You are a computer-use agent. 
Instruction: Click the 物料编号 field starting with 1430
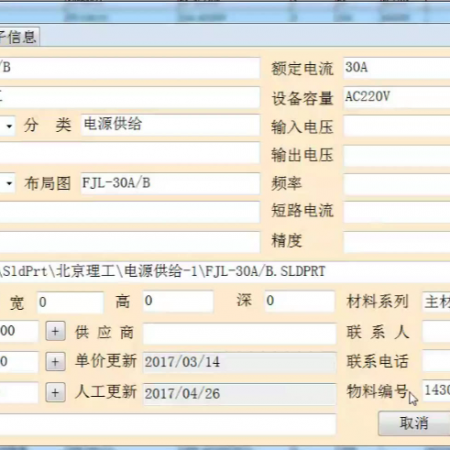[x=436, y=390]
